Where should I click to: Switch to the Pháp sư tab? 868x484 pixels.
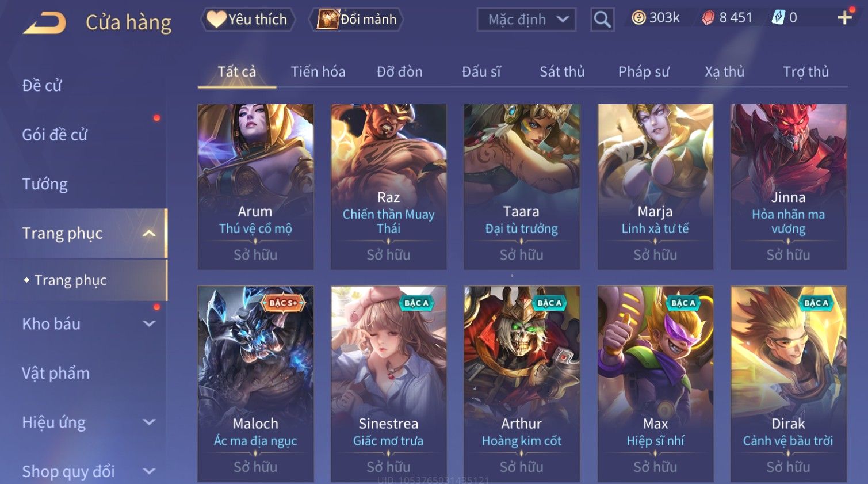(644, 71)
